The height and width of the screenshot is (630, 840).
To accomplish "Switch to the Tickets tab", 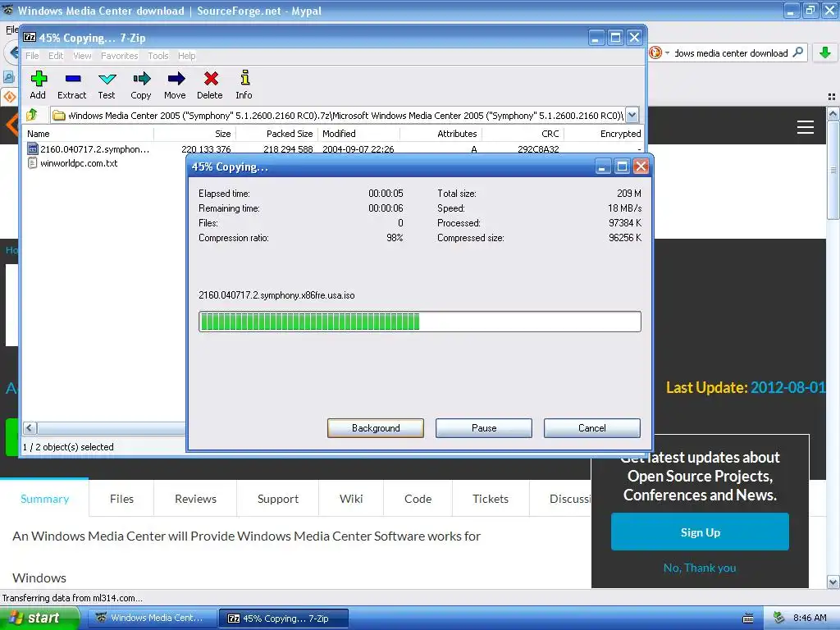I will click(x=491, y=499).
